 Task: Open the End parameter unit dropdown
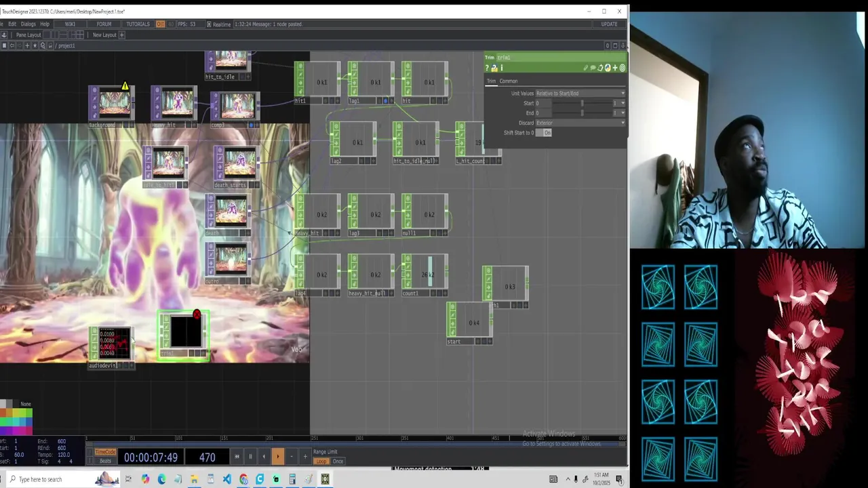pos(619,113)
